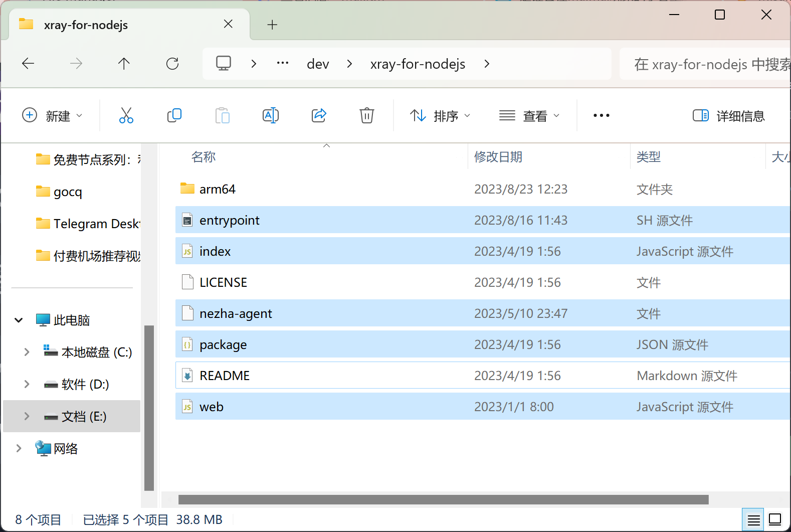This screenshot has height=532, width=791.
Task: Expand the 本地磁盘 (C:) tree node
Action: pyautogui.click(x=27, y=352)
